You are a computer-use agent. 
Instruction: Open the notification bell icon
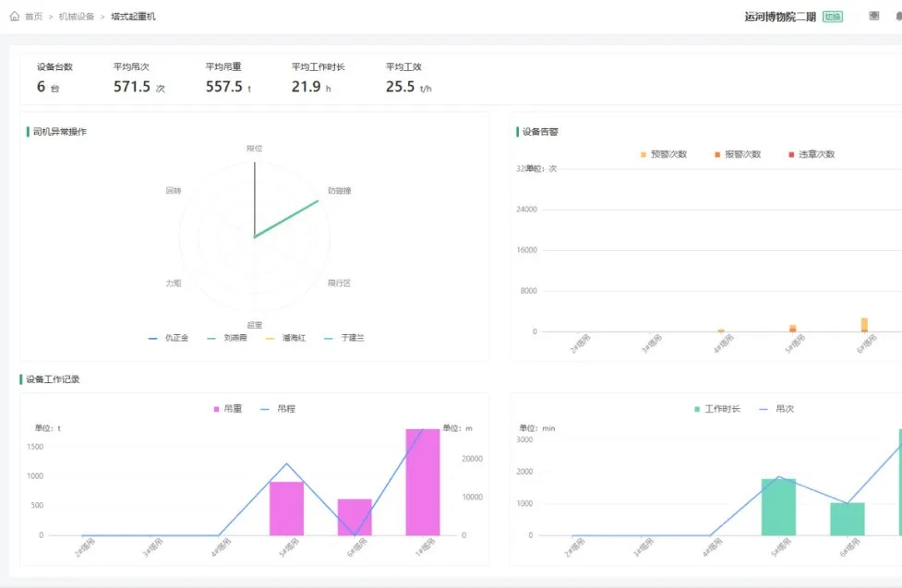point(898,16)
